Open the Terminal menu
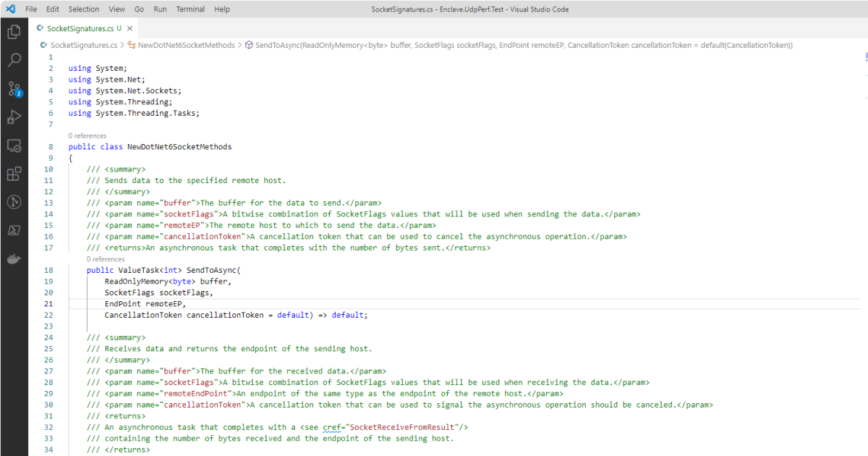The height and width of the screenshot is (456, 868). [x=190, y=9]
